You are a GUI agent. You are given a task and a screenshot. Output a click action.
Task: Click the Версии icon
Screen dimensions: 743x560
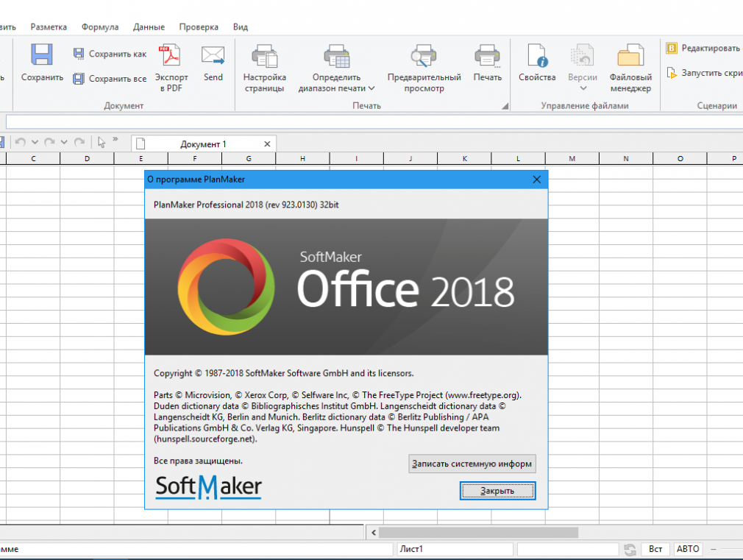(582, 55)
